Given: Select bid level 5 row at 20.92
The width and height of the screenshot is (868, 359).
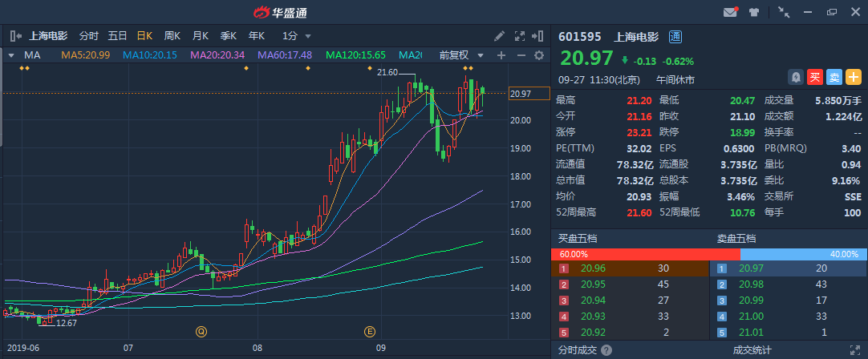Looking at the screenshot, I should pos(630,333).
